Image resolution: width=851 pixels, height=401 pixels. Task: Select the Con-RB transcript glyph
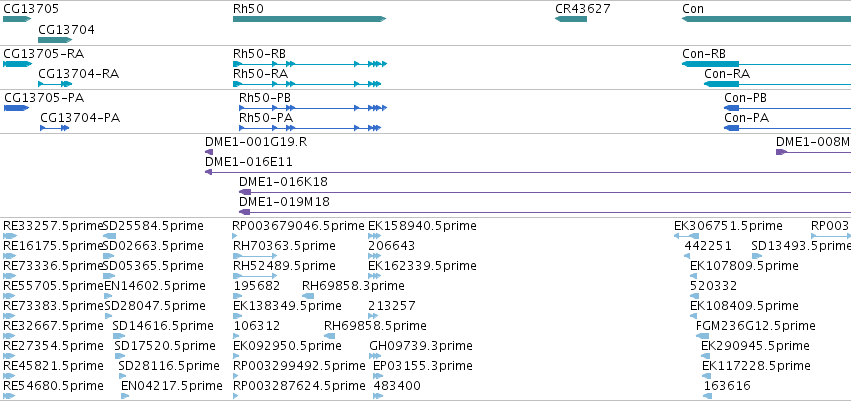point(766,64)
